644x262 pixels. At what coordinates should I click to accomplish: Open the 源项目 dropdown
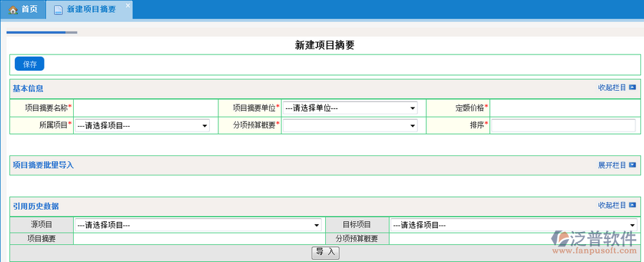(198, 225)
